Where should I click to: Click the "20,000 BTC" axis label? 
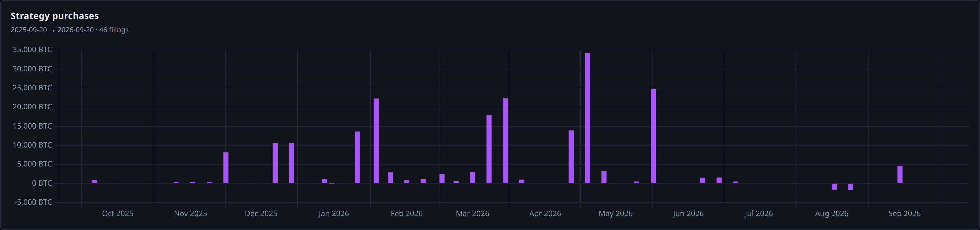[32, 106]
